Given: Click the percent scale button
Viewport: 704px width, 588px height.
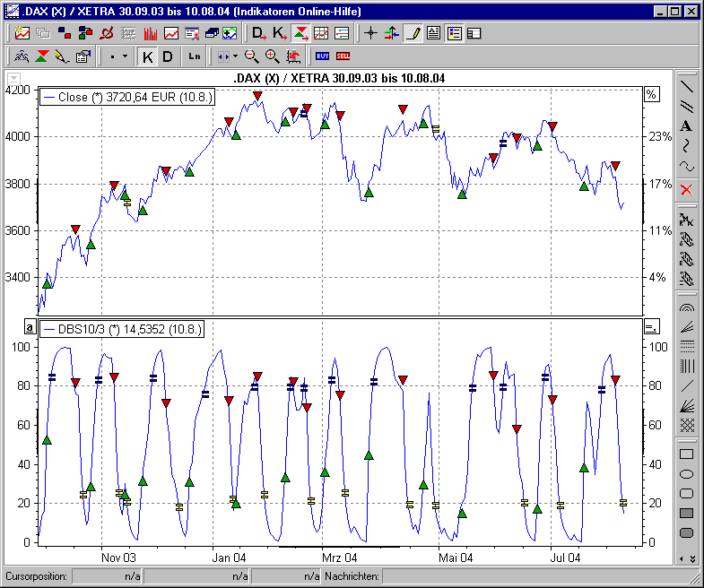Looking at the screenshot, I should pyautogui.click(x=652, y=94).
